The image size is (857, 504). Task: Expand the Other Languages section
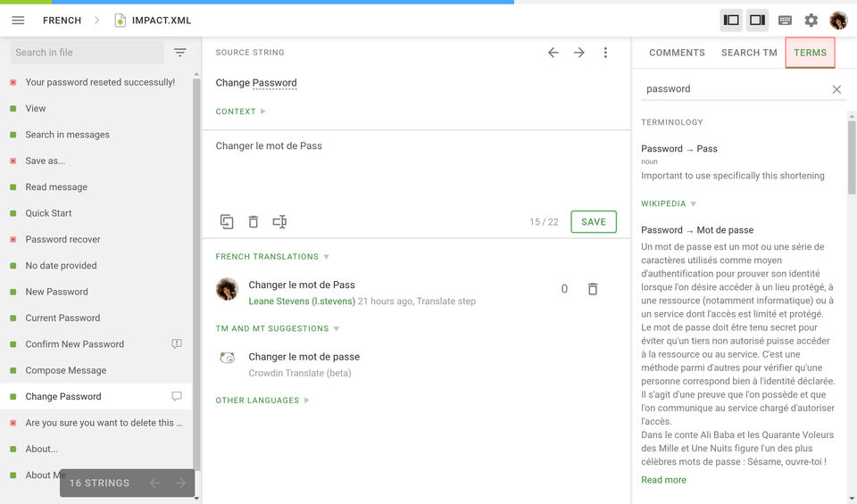point(262,401)
